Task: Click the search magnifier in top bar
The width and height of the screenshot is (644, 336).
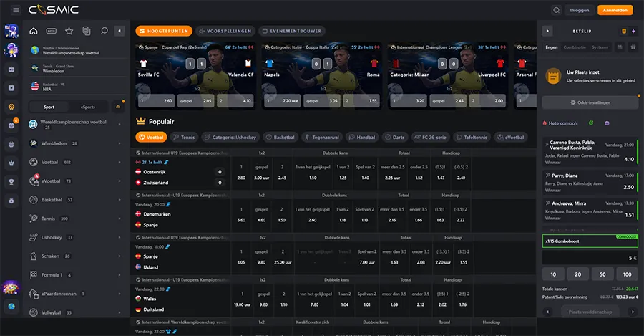Action: pyautogui.click(x=556, y=10)
